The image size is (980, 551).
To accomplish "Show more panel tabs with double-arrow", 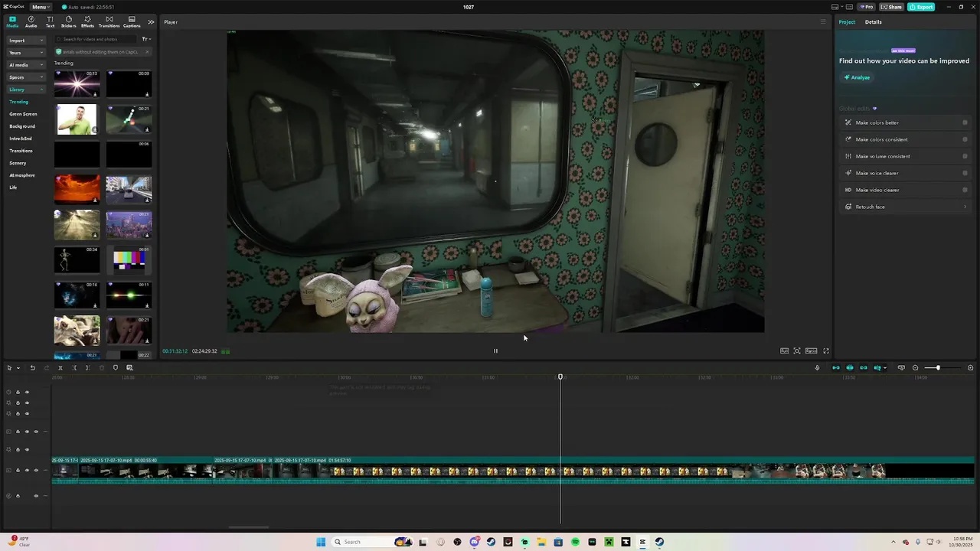I will [151, 22].
